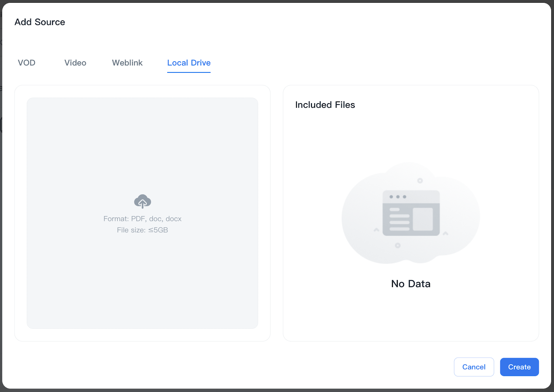Switch to the VOD tab
The width and height of the screenshot is (554, 392).
point(27,63)
